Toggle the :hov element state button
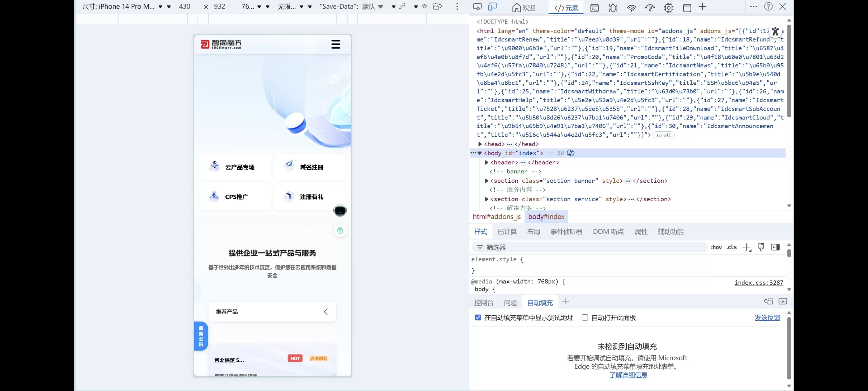Image resolution: width=868 pixels, height=391 pixels. pos(716,247)
